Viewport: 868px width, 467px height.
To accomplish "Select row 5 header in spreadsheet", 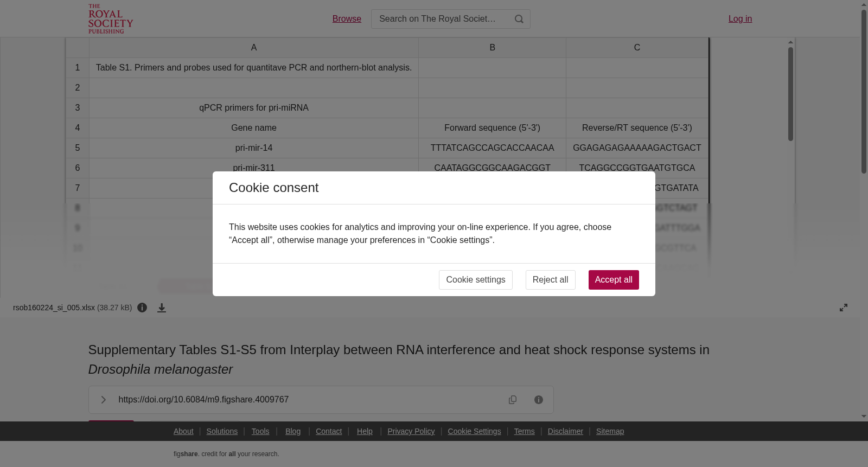I will (78, 148).
